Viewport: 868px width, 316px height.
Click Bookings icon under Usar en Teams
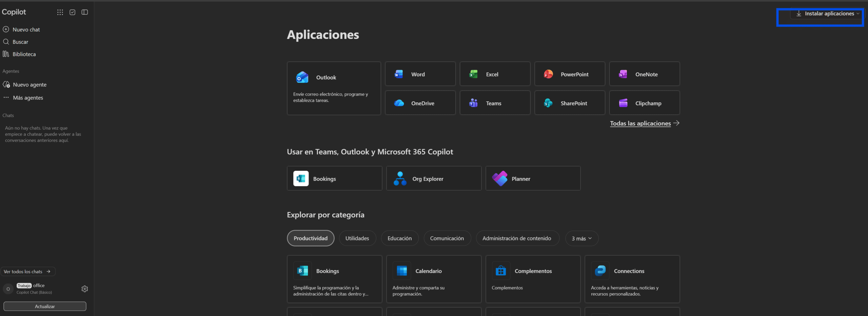pyautogui.click(x=301, y=178)
